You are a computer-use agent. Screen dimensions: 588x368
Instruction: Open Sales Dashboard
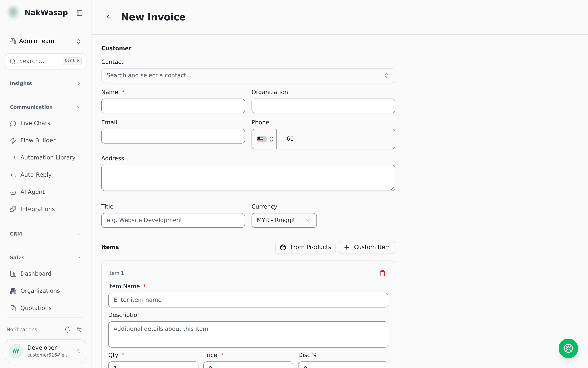coord(46,274)
